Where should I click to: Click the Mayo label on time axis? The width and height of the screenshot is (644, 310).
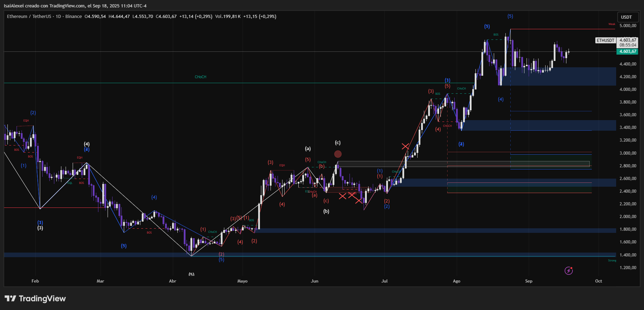(x=242, y=281)
